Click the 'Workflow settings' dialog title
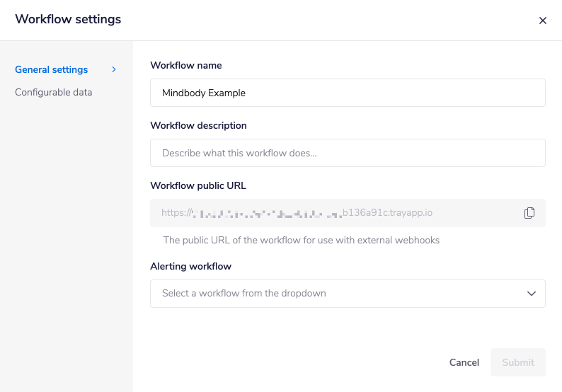Screen dimensions: 562x392 point(68,20)
